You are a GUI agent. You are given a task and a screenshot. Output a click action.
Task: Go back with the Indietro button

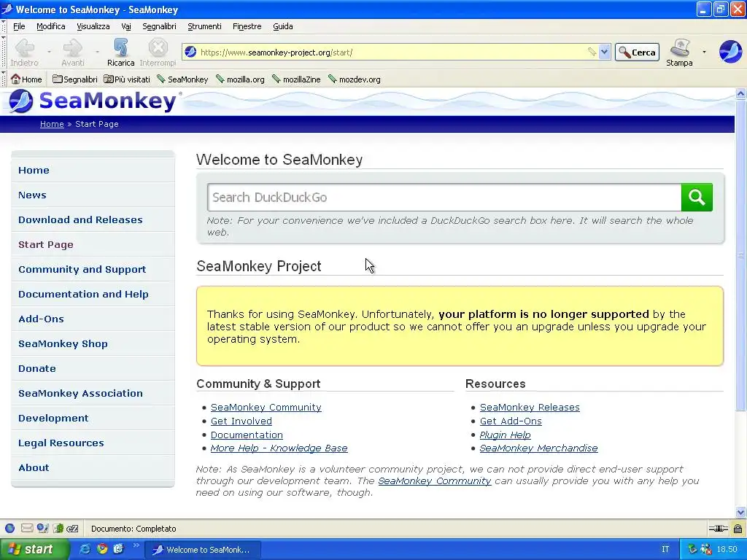point(24,52)
